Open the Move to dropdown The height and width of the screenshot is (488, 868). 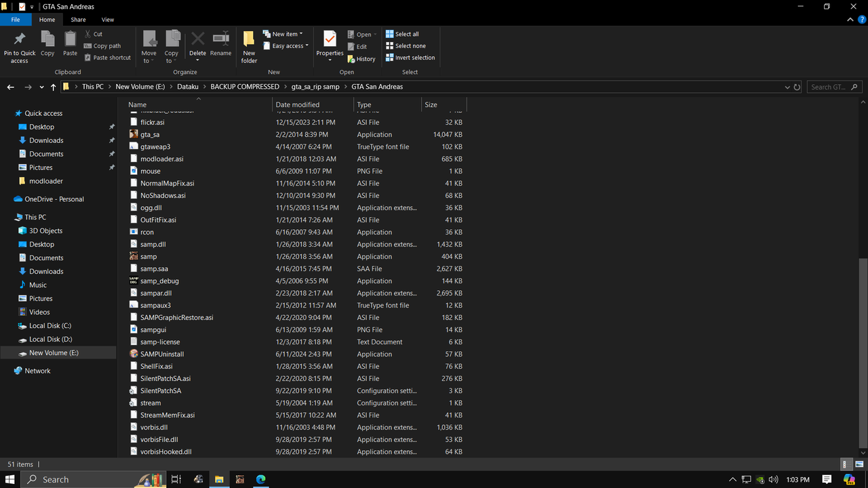tap(149, 47)
